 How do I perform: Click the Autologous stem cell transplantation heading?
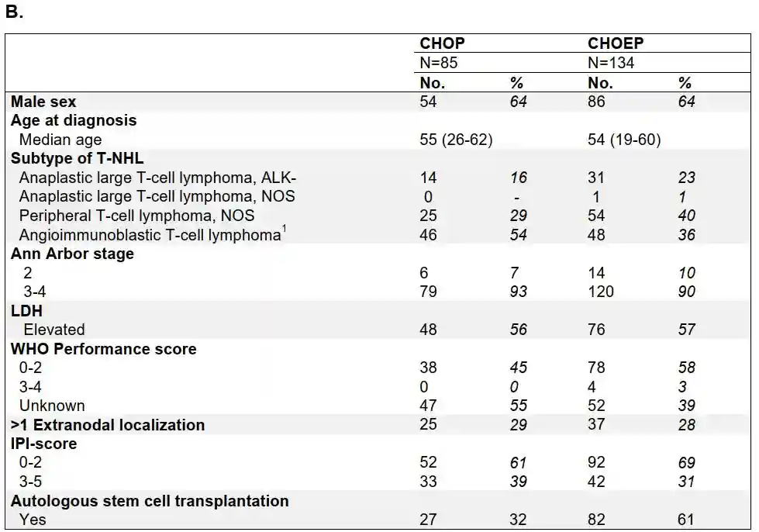click(150, 501)
